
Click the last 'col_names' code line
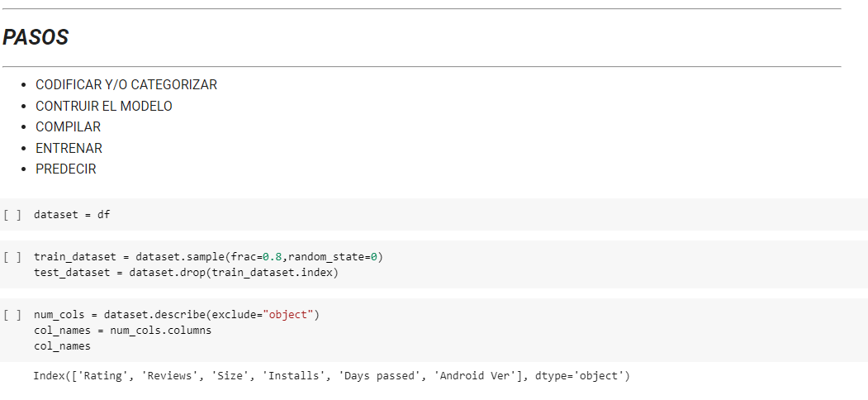[62, 346]
